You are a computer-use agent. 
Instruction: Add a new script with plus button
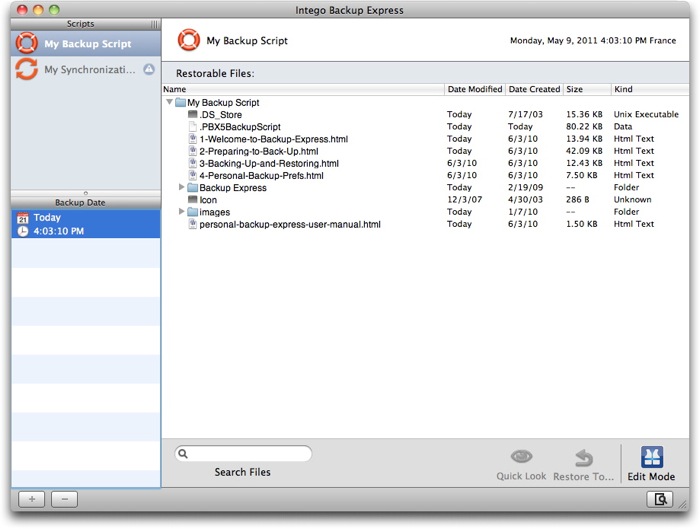[32, 499]
